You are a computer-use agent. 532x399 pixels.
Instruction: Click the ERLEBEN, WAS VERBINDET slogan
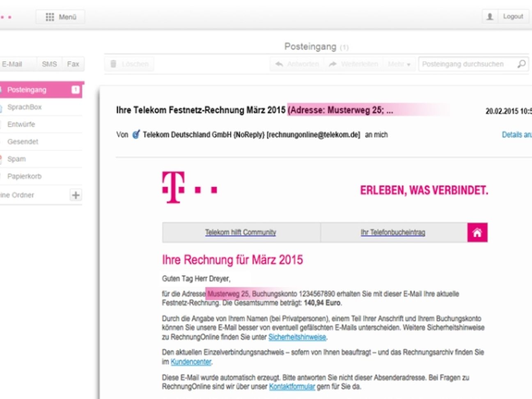pos(424,190)
